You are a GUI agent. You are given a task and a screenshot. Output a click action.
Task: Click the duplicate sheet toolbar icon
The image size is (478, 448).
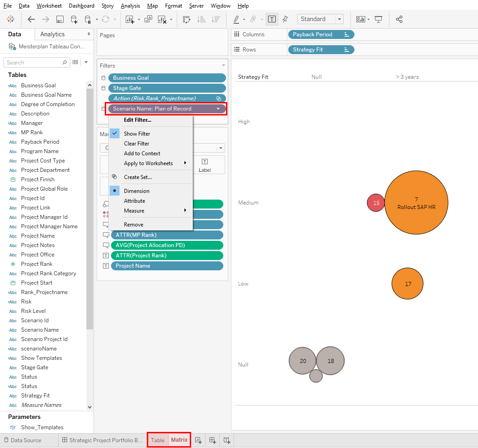pos(149,19)
